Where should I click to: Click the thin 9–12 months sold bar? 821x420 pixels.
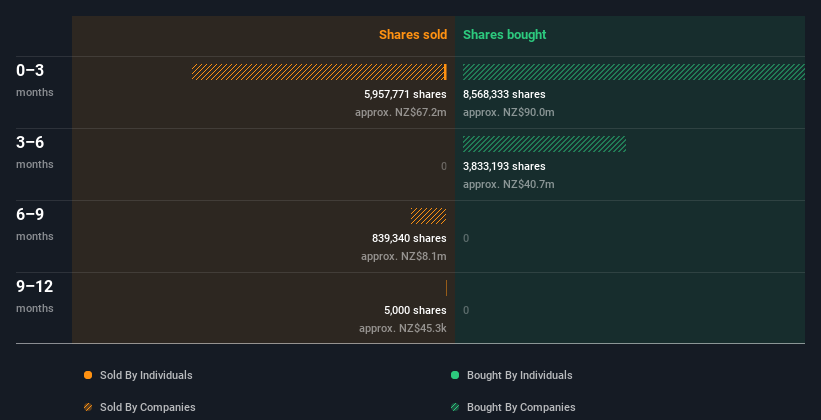tap(446, 288)
